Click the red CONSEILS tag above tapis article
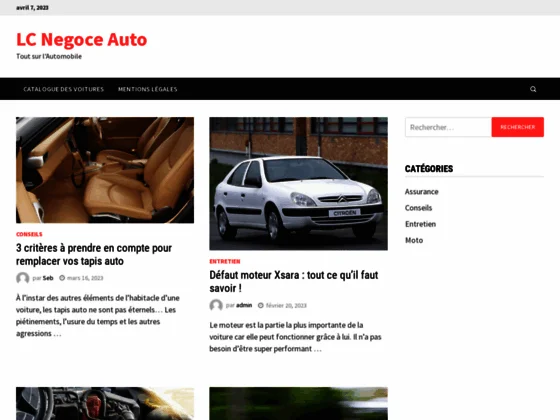 (29, 234)
